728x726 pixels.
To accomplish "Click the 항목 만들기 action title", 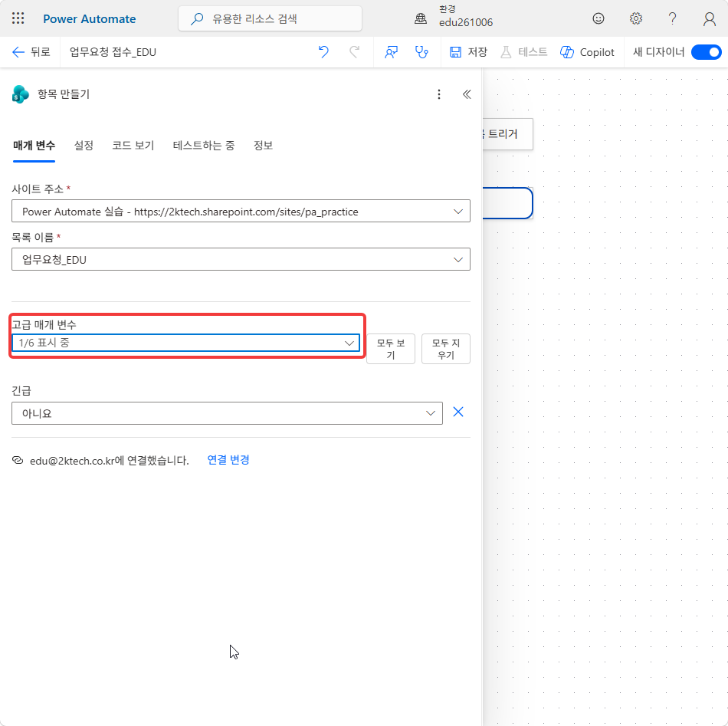I will pos(64,94).
